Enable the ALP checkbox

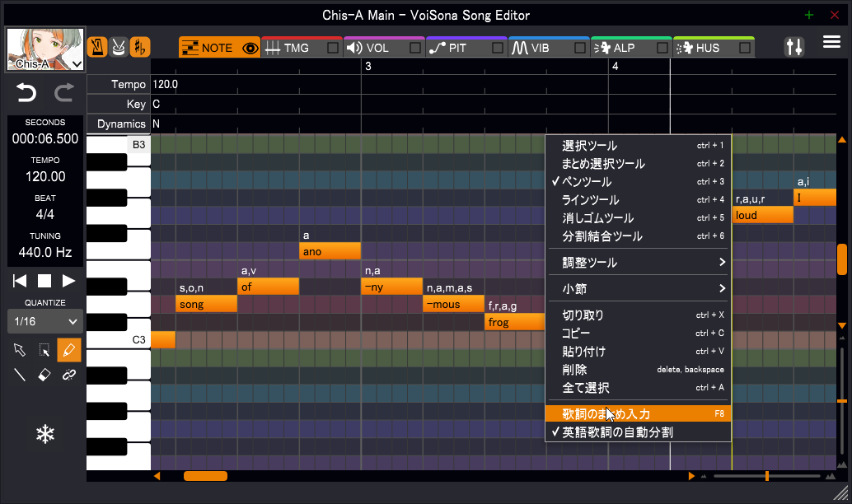[662, 48]
